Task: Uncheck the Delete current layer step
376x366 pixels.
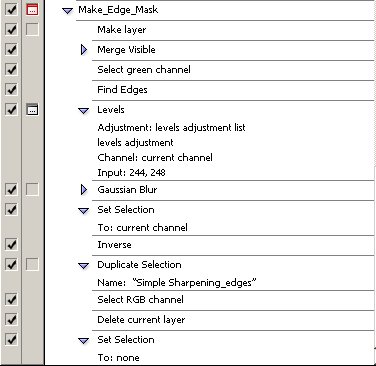Action: tap(11, 320)
